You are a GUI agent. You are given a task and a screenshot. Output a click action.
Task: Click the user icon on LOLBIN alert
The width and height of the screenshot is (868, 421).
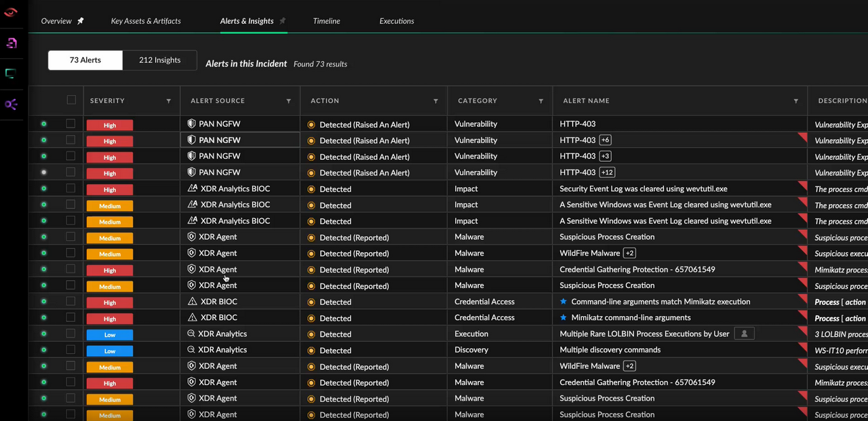point(744,334)
